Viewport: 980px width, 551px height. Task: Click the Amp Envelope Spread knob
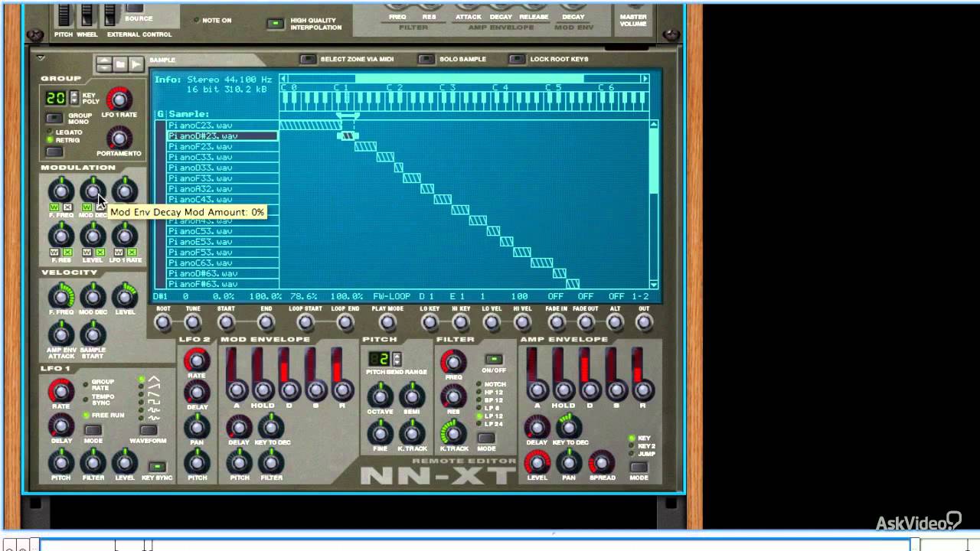(x=601, y=461)
